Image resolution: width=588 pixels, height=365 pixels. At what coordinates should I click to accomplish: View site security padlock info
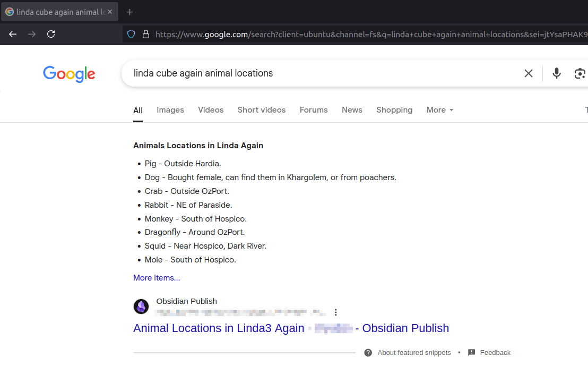(146, 34)
